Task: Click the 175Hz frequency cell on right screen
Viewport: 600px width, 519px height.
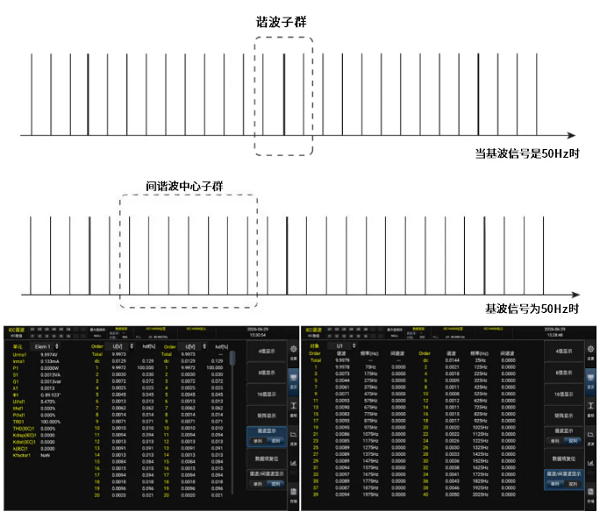Action: [371, 374]
